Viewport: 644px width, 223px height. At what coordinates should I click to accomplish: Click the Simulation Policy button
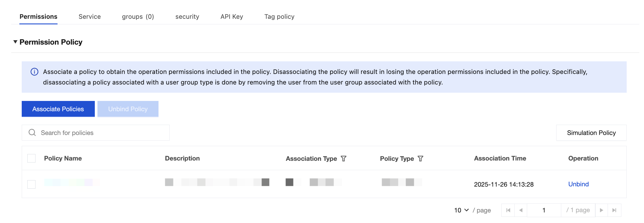[591, 133]
